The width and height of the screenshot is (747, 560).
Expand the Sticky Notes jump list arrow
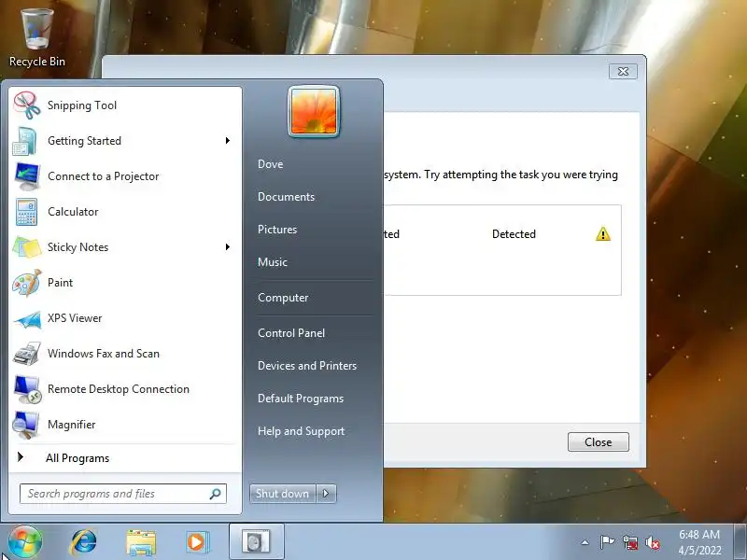[x=228, y=246]
